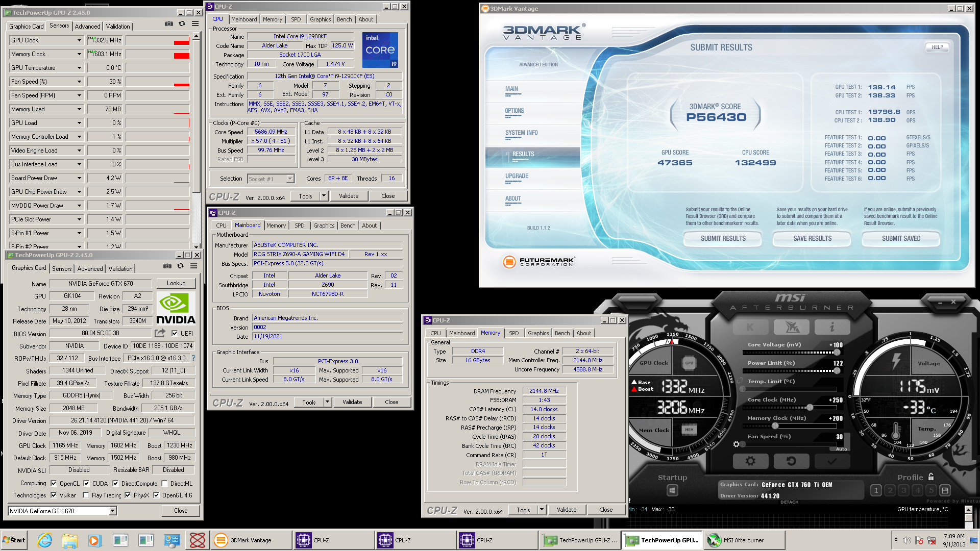The height and width of the screenshot is (551, 980).
Task: Click SUBMIT RESULTS button in 3DMark Vantage
Action: coord(723,238)
